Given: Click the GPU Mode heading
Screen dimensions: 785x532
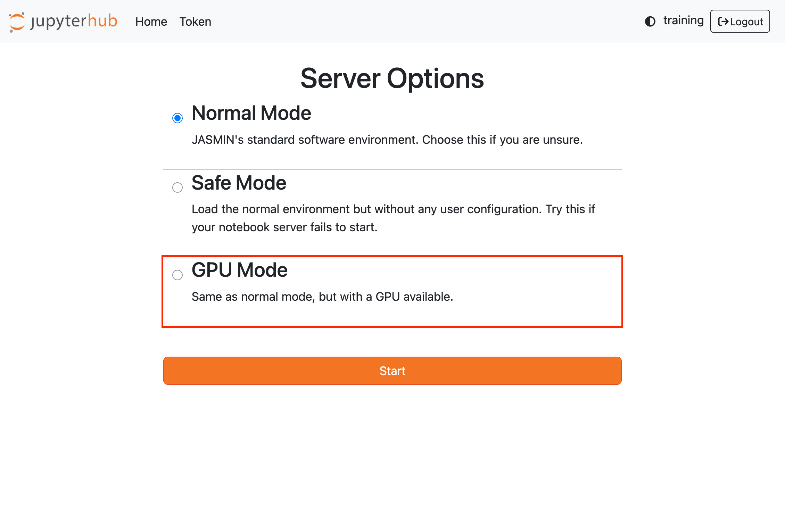Looking at the screenshot, I should pyautogui.click(x=239, y=270).
